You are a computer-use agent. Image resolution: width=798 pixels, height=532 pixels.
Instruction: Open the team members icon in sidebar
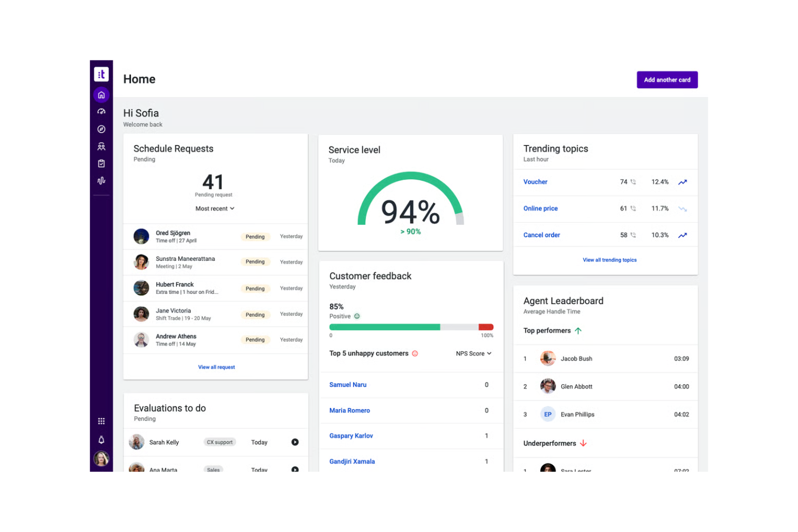click(x=101, y=146)
